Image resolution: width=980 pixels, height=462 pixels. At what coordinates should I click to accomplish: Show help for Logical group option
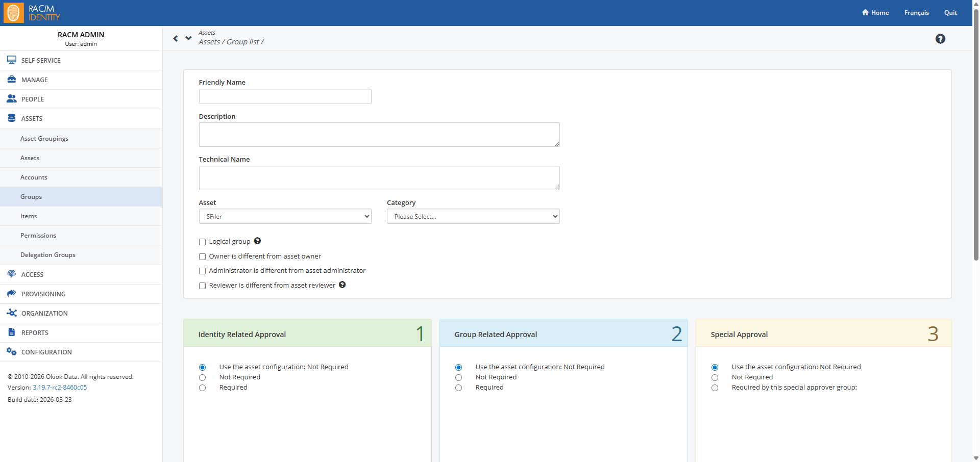(x=257, y=241)
